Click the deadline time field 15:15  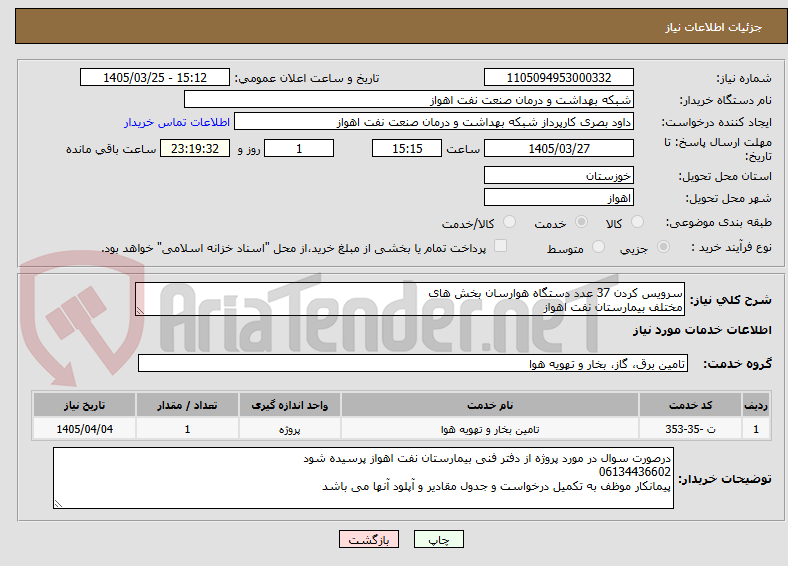pos(407,148)
